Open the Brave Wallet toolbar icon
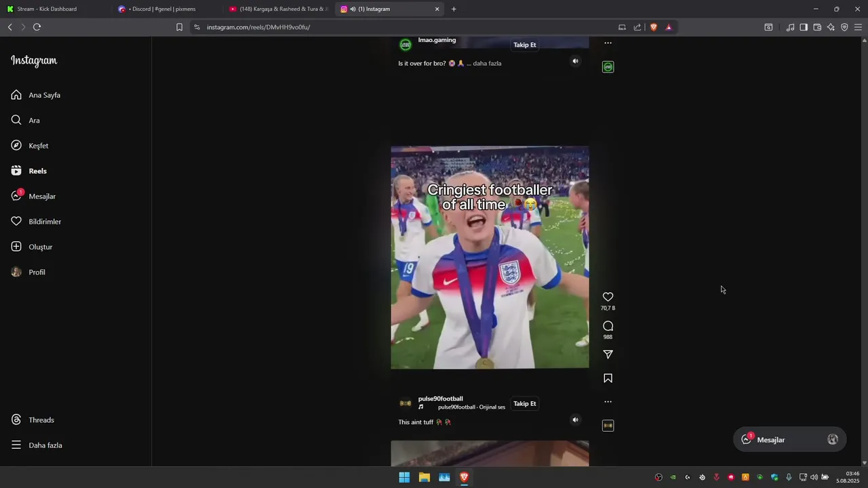Viewport: 868px width, 488px height. pos(817,27)
